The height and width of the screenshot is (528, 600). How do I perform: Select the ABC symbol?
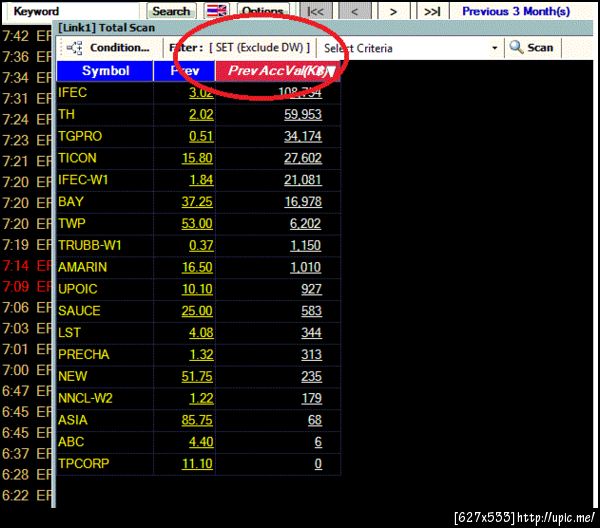(x=71, y=441)
